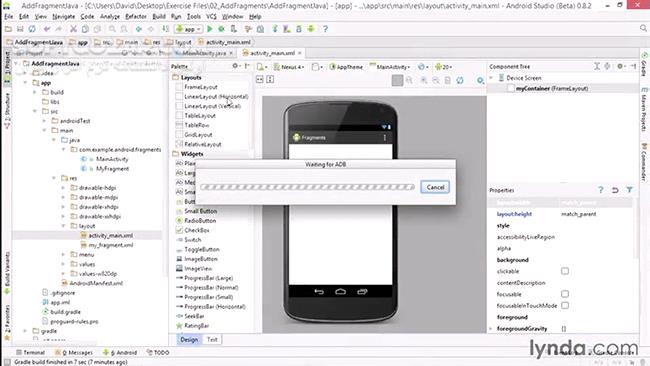Open the MainActivity association dropdown
The height and width of the screenshot is (366, 650).
point(390,67)
